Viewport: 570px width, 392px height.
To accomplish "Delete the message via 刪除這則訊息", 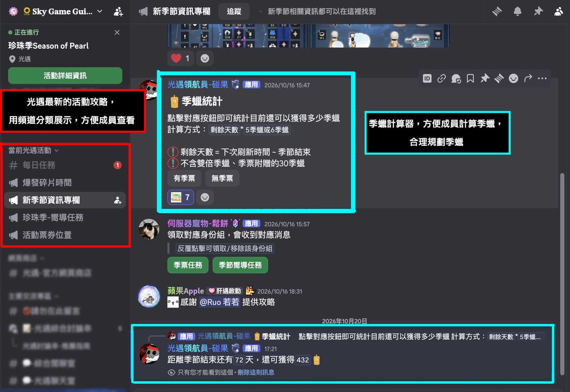I will coord(256,372).
